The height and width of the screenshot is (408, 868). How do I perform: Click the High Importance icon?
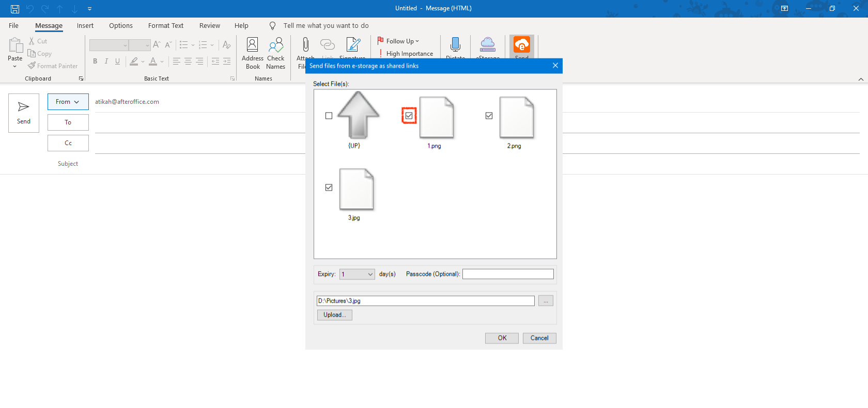click(381, 54)
